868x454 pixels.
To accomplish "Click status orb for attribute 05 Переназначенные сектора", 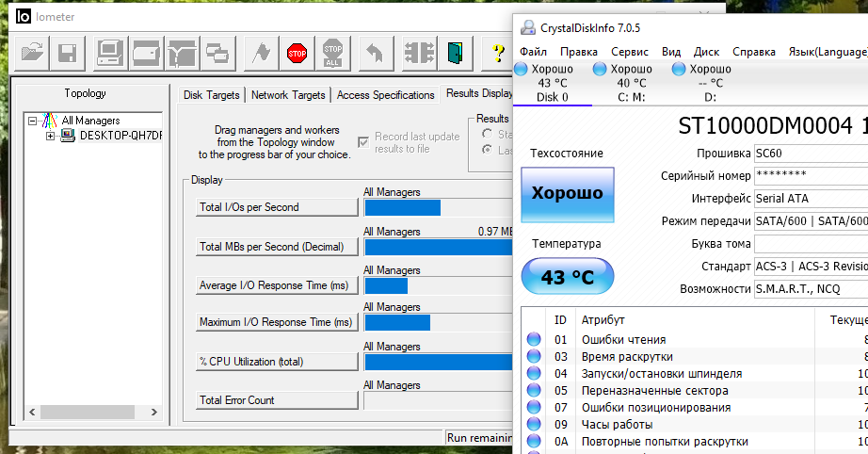I will click(534, 390).
